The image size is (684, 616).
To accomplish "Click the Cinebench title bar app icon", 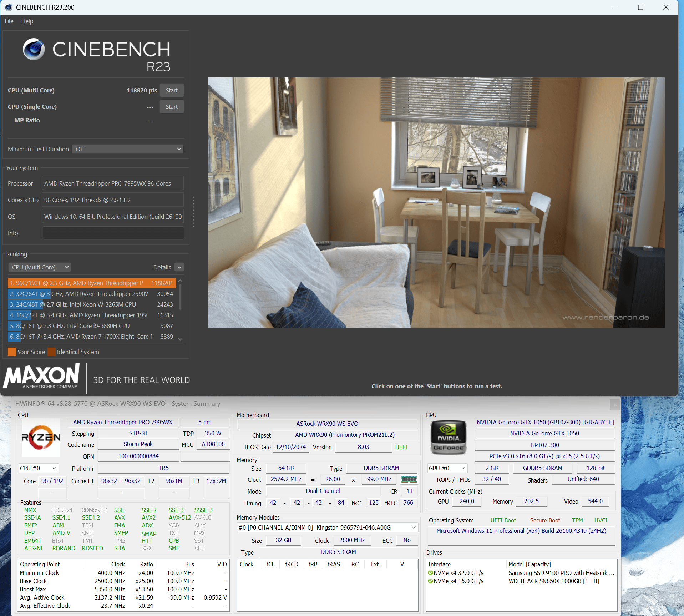I will [9, 7].
